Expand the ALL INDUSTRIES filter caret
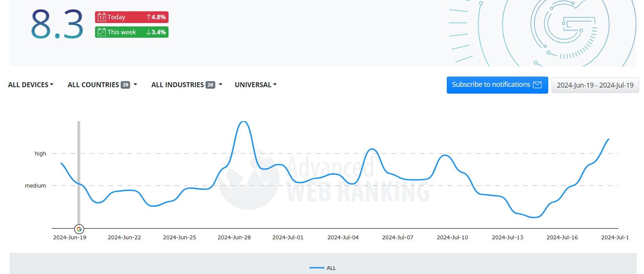Screen dimensions: 644x274 (221, 85)
